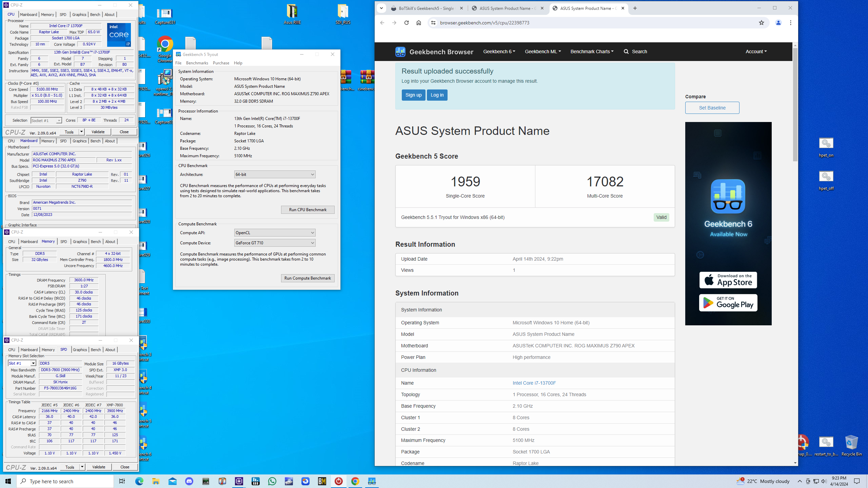Image resolution: width=868 pixels, height=488 pixels.
Task: Click the Chrome address bar URL
Action: coord(485,23)
